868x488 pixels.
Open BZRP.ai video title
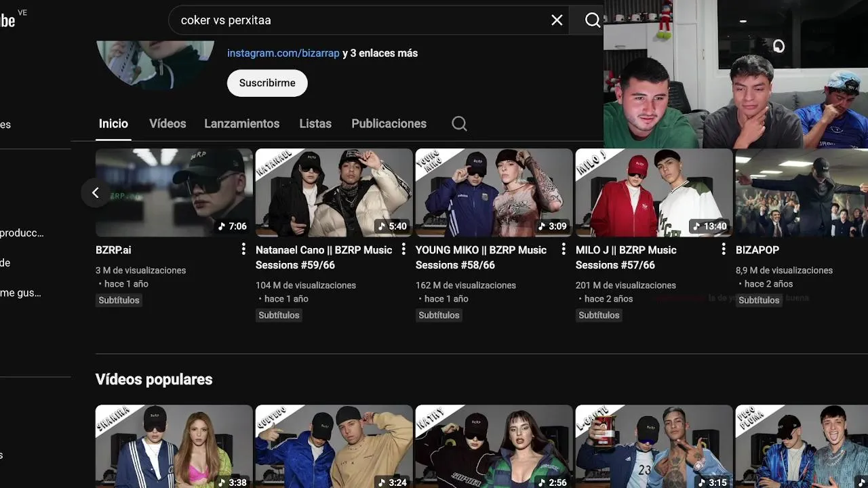[113, 250]
